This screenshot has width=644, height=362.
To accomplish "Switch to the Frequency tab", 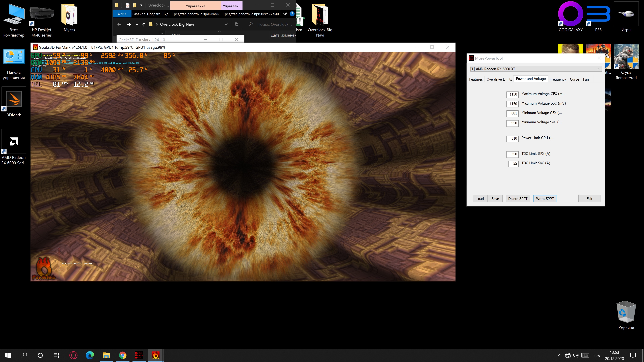I will pyautogui.click(x=557, y=79).
